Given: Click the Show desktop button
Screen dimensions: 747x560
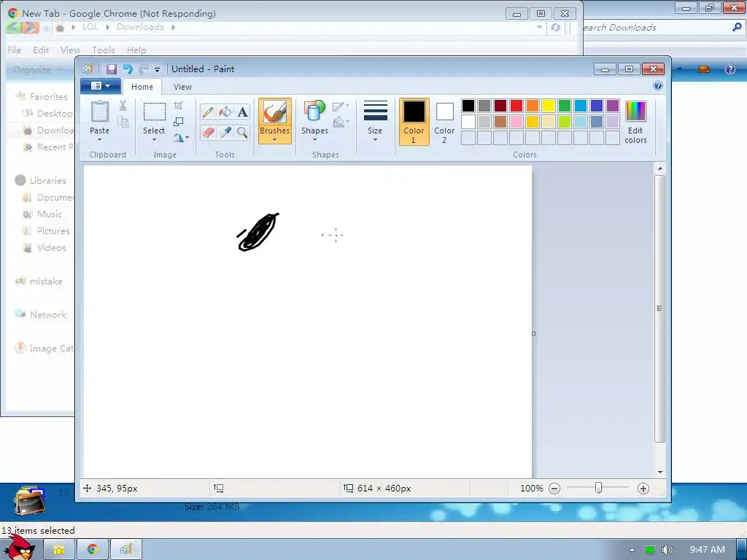Looking at the screenshot, I should [742, 550].
